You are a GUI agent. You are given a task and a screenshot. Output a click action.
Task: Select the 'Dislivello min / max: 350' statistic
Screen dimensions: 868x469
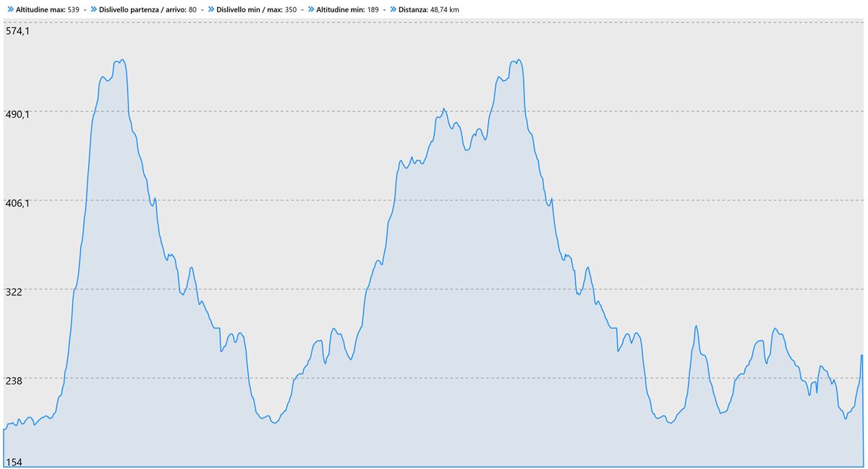point(257,10)
